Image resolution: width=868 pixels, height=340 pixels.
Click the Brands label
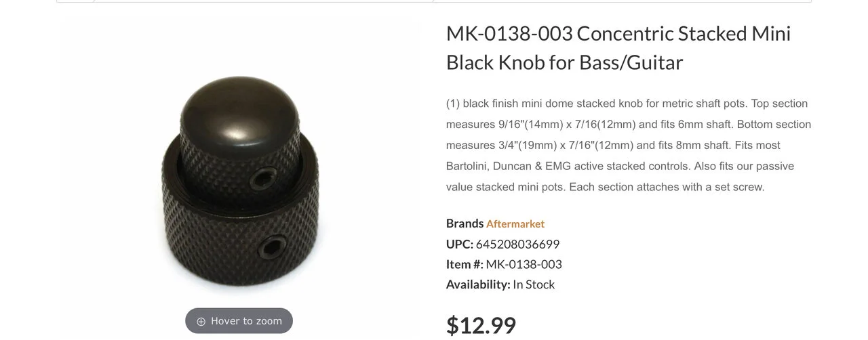[x=465, y=224]
